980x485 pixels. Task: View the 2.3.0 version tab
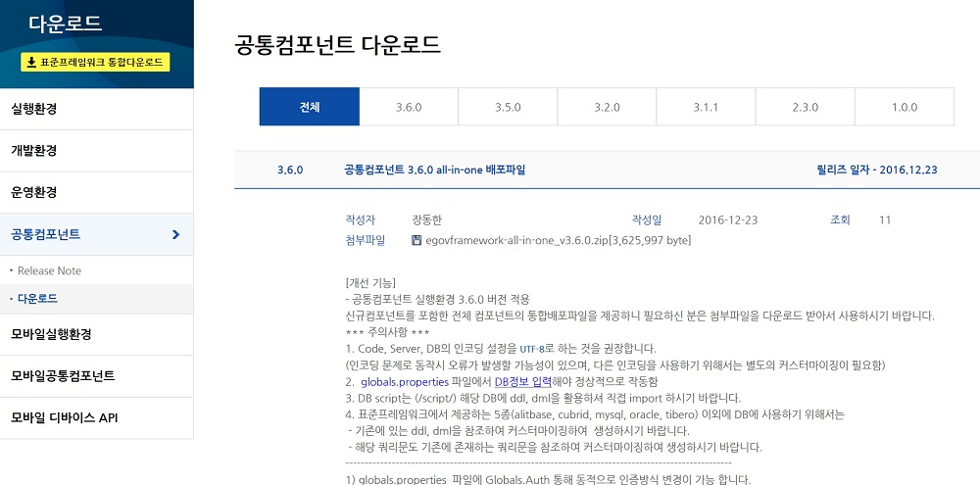pos(805,107)
